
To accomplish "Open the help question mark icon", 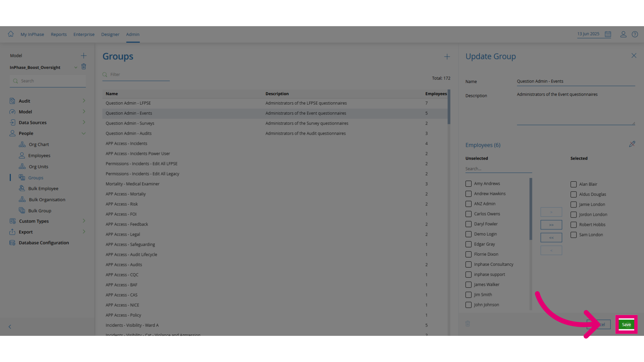I will point(635,34).
